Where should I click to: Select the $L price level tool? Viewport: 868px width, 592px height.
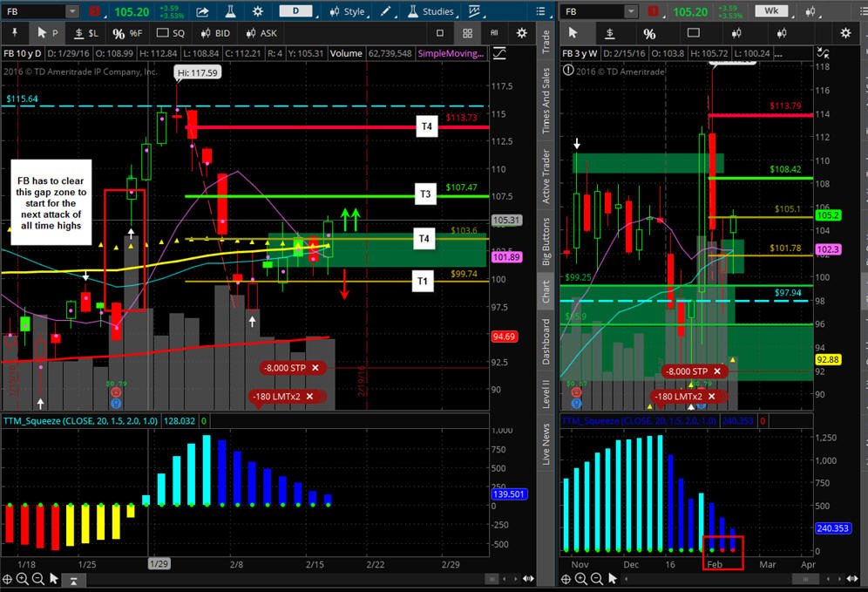click(x=85, y=33)
